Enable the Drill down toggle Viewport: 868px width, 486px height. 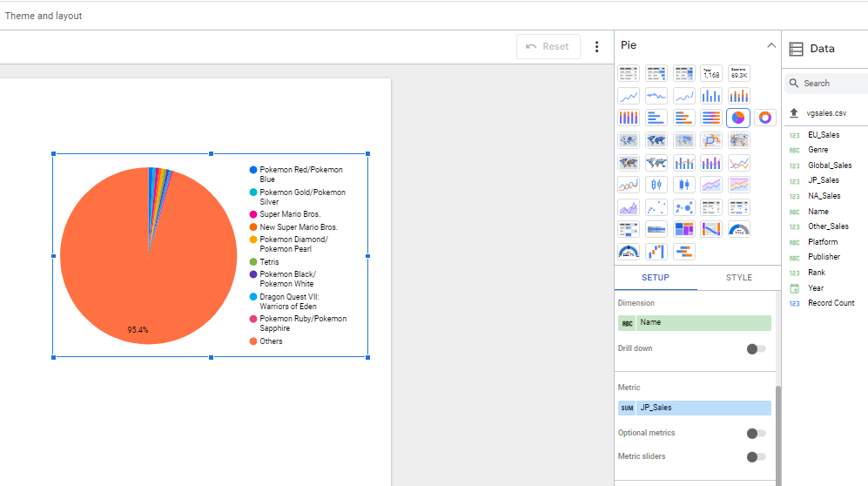point(756,348)
